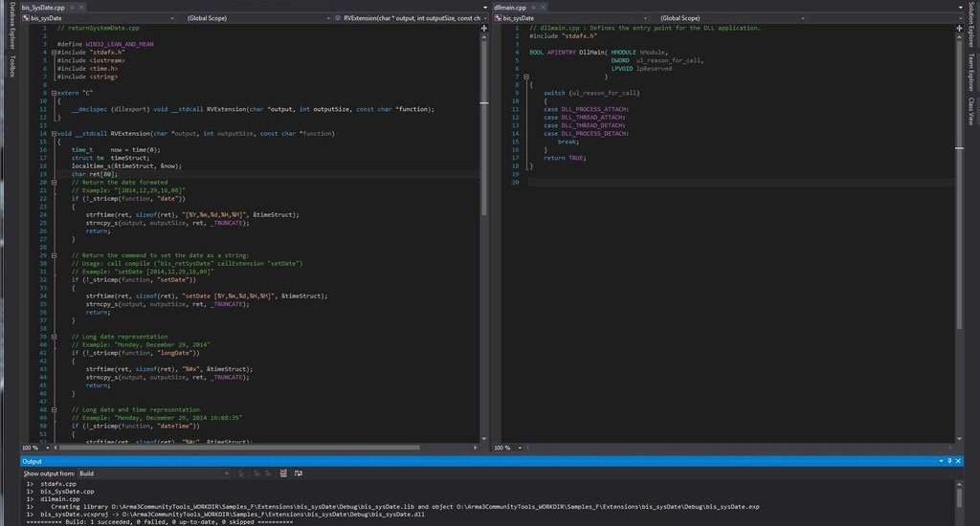980x526 pixels.
Task: Auto-hide the Output panel with pin
Action: [x=948, y=461]
